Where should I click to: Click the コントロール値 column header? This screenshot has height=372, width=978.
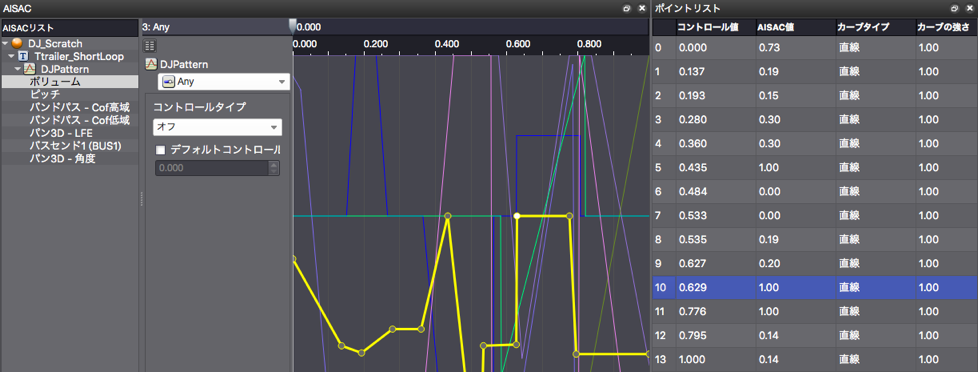pos(715,27)
